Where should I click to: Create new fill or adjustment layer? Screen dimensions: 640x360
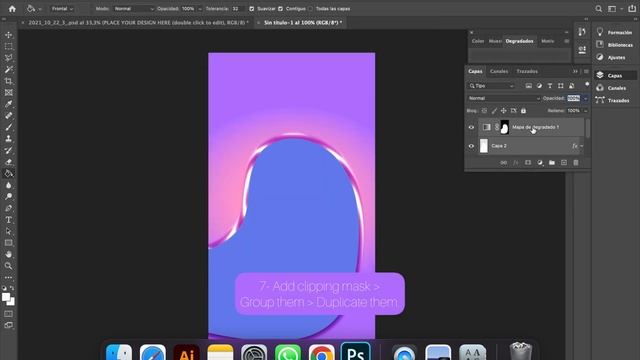pyautogui.click(x=540, y=162)
